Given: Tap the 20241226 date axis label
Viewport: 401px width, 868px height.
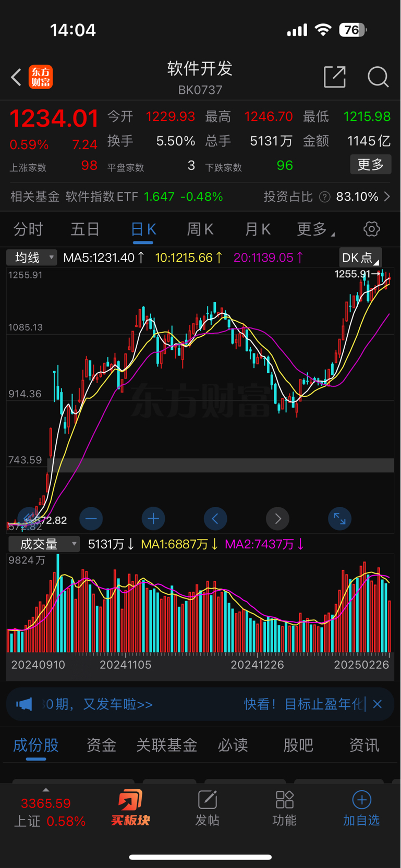Looking at the screenshot, I should pyautogui.click(x=258, y=665).
